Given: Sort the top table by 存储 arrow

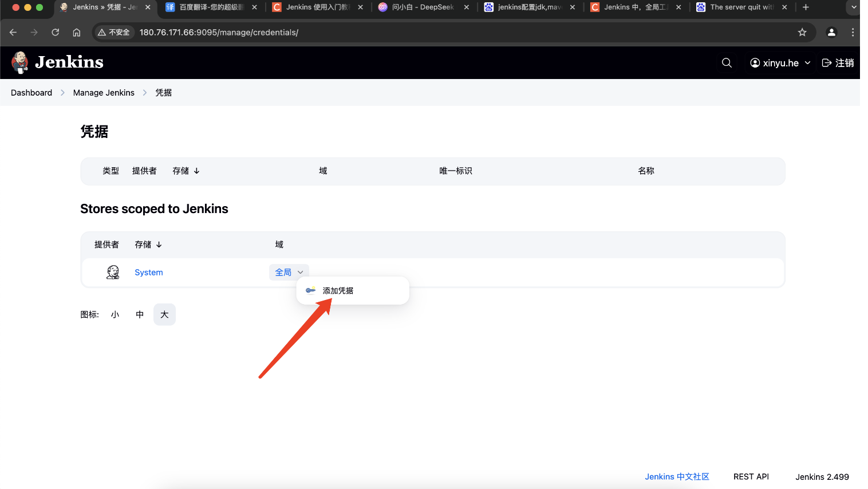Looking at the screenshot, I should pos(196,171).
